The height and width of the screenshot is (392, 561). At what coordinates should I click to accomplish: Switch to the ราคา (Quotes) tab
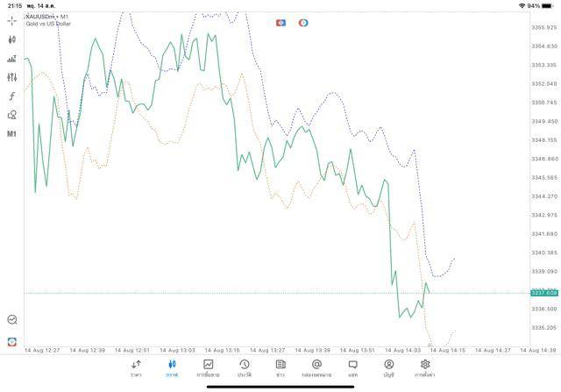(136, 367)
